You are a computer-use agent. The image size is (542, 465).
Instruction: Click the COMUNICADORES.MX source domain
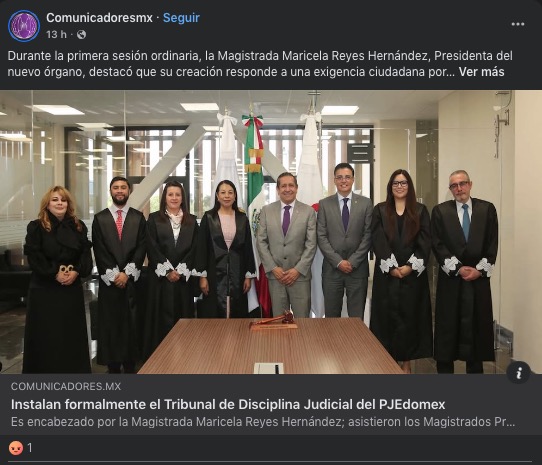coord(66,386)
